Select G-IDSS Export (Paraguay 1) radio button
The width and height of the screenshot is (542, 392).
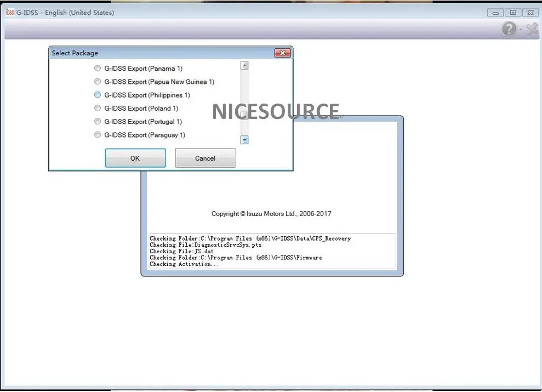98,135
